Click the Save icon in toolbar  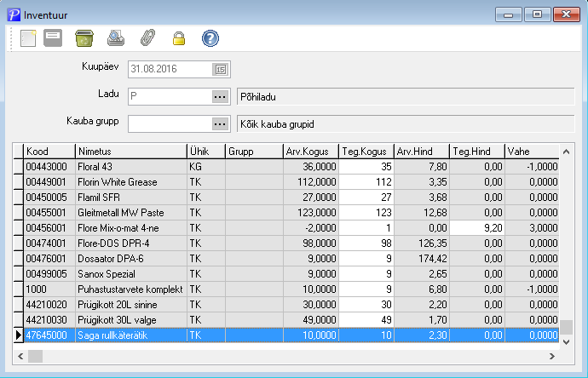tap(53, 38)
